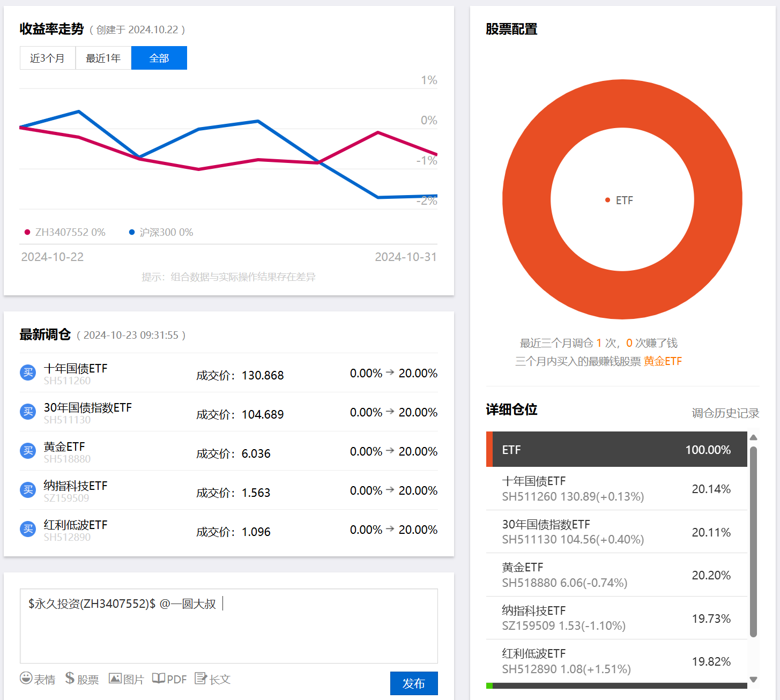Switch chart to 最近1年 range

click(x=103, y=58)
